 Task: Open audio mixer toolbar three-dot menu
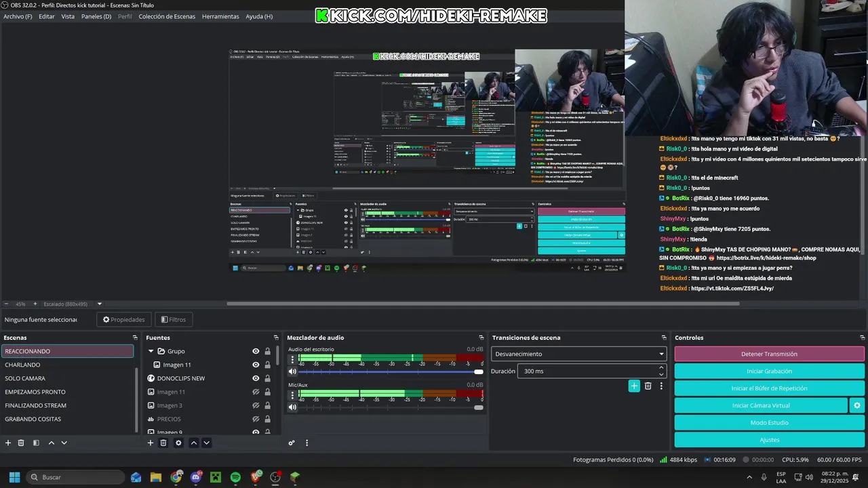[307, 443]
